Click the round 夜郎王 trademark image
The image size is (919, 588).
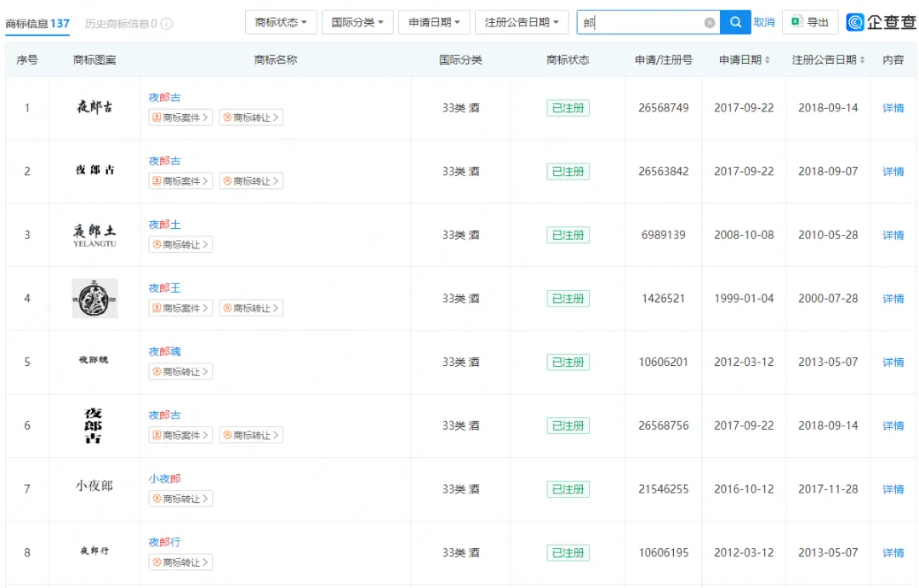click(94, 299)
